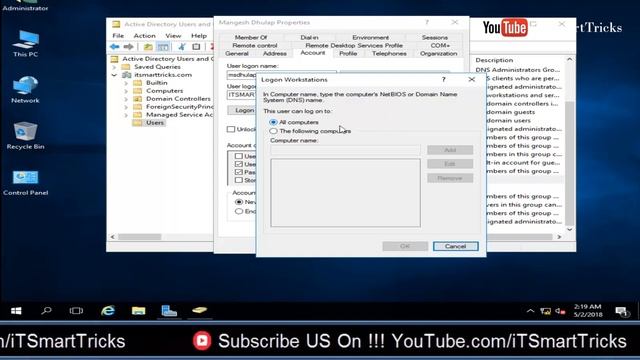Click the Cut toolbar icon in AD Users
The image size is (640, 360).
pos(182,47)
